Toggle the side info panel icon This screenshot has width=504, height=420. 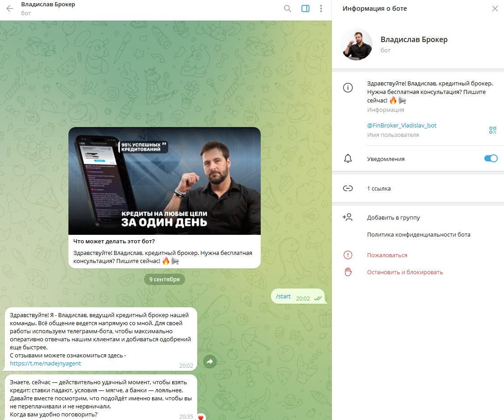coord(305,8)
